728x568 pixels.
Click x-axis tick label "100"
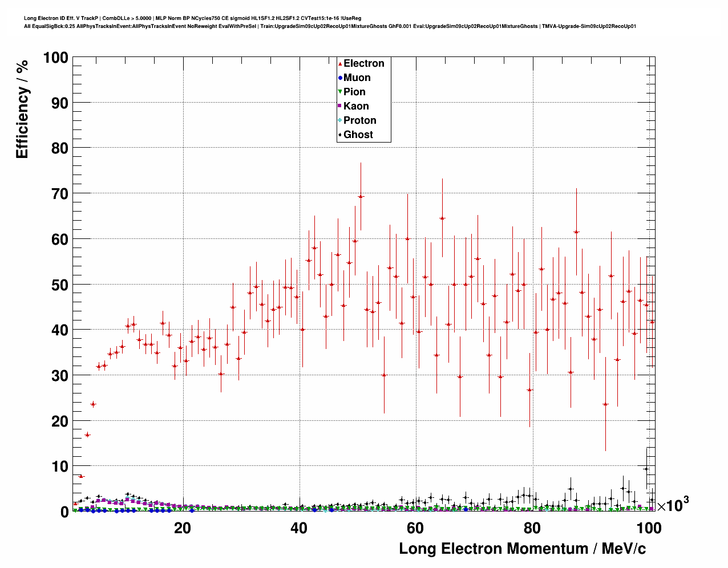[649, 528]
